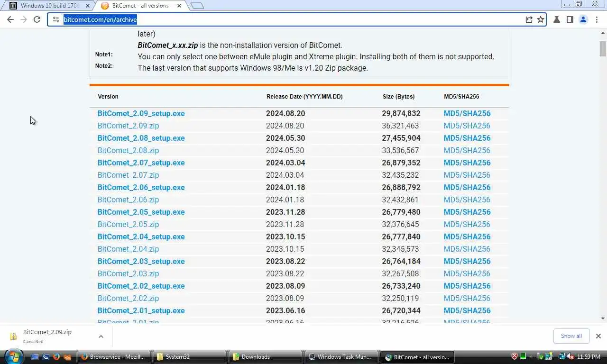This screenshot has height=364, width=607.
Task: Click the share page icon in address bar
Action: point(529,19)
